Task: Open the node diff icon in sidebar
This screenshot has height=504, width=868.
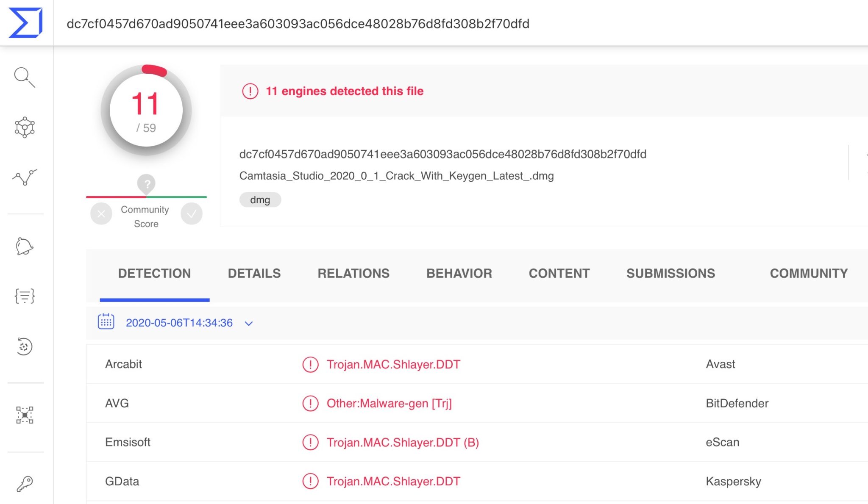Action: click(x=25, y=415)
